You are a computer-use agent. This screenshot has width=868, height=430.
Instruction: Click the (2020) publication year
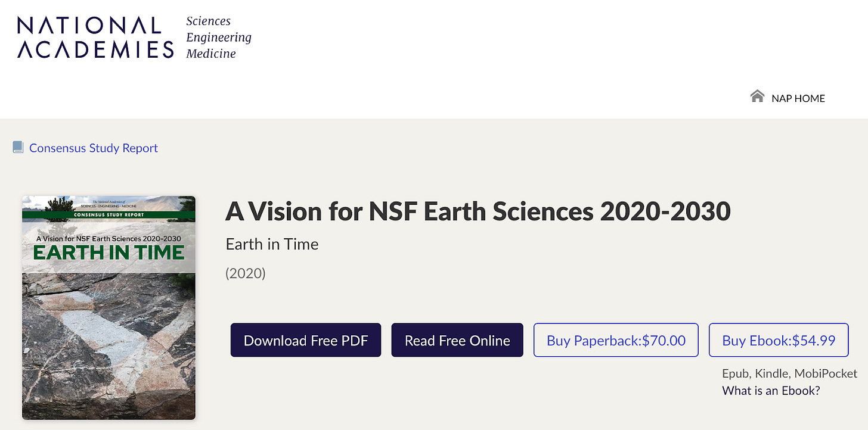coord(246,273)
